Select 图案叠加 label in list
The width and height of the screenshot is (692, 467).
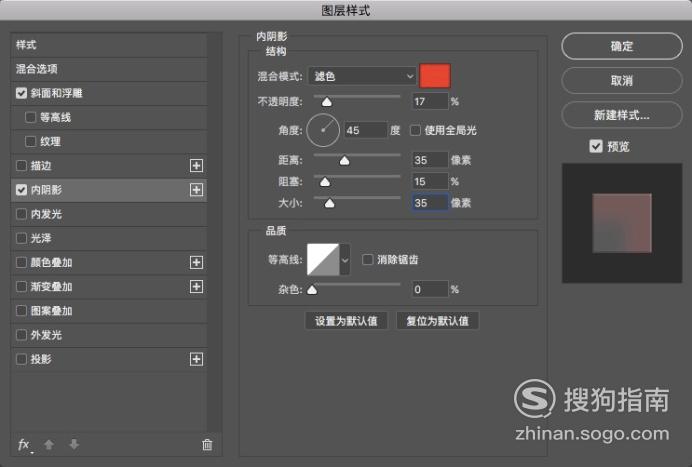pyautogui.click(x=51, y=311)
